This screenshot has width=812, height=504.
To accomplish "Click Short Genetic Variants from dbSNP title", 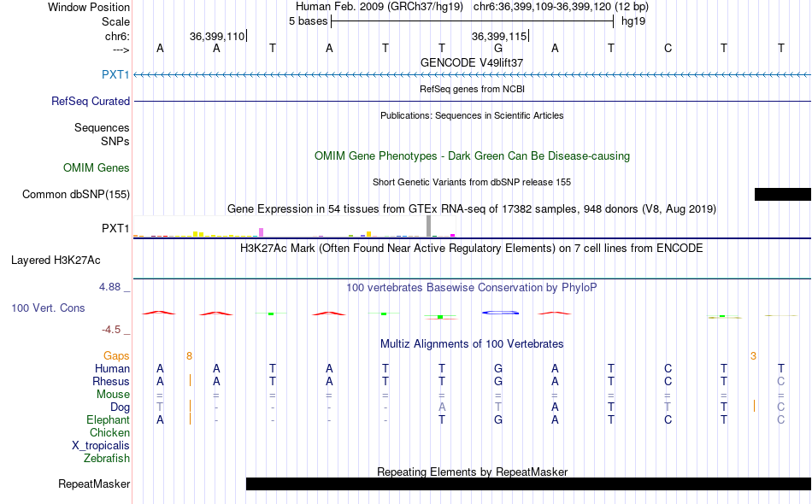I will pos(472,182).
